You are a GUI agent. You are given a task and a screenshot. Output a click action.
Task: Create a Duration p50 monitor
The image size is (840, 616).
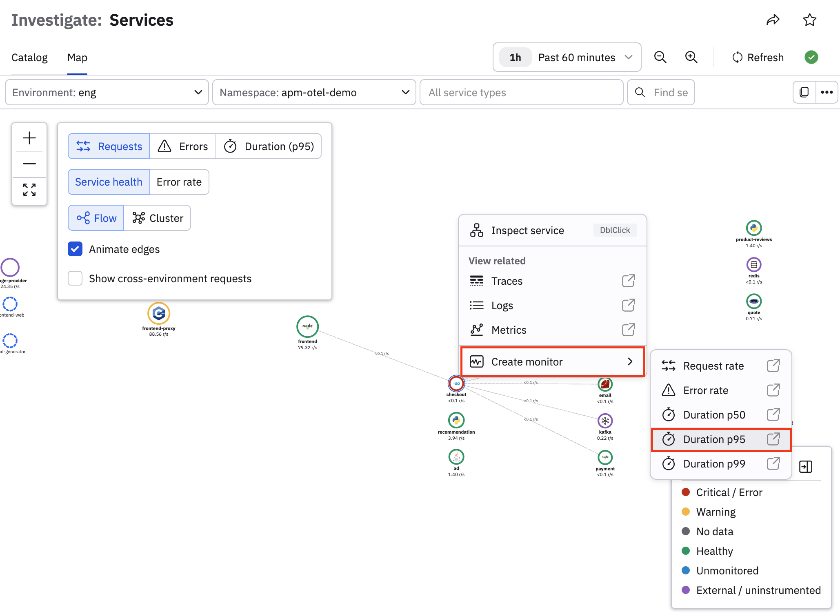coord(721,414)
